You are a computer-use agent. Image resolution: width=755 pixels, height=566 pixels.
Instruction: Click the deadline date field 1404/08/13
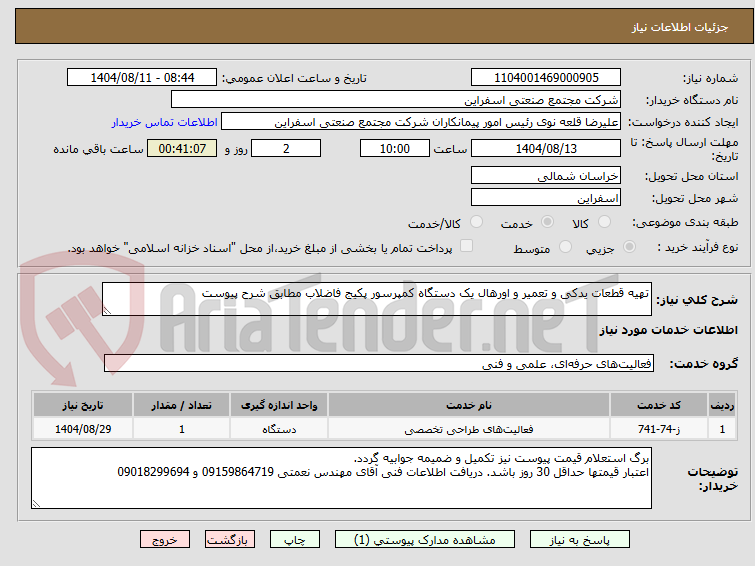(546, 148)
